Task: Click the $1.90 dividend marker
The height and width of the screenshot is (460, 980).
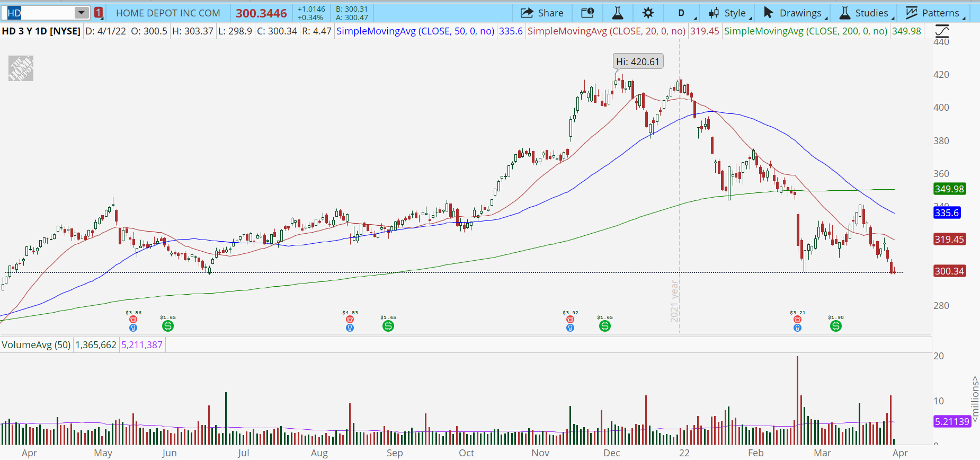Action: click(x=836, y=326)
